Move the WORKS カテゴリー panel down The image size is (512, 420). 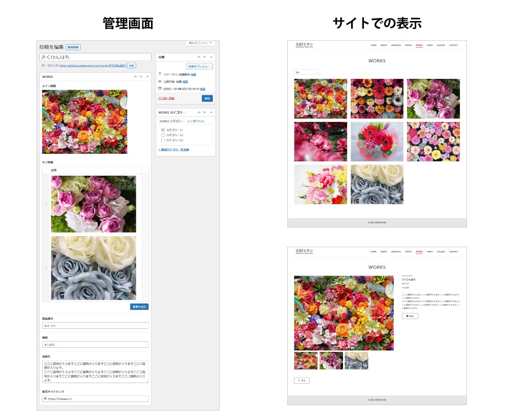[x=205, y=112]
